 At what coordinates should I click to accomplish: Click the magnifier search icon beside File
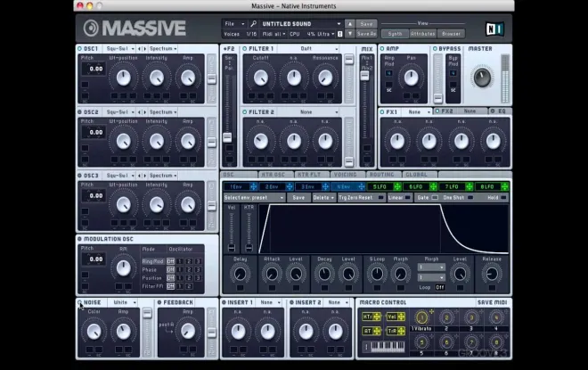point(254,24)
